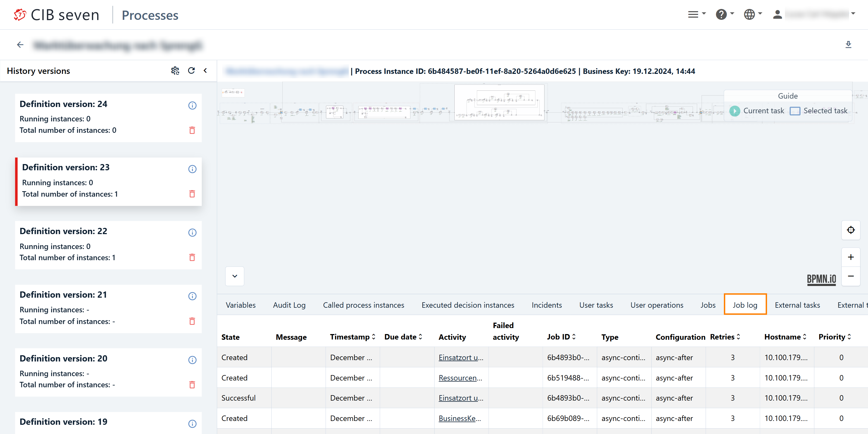Switch to the Incidents tab
The image size is (868, 434).
point(547,305)
